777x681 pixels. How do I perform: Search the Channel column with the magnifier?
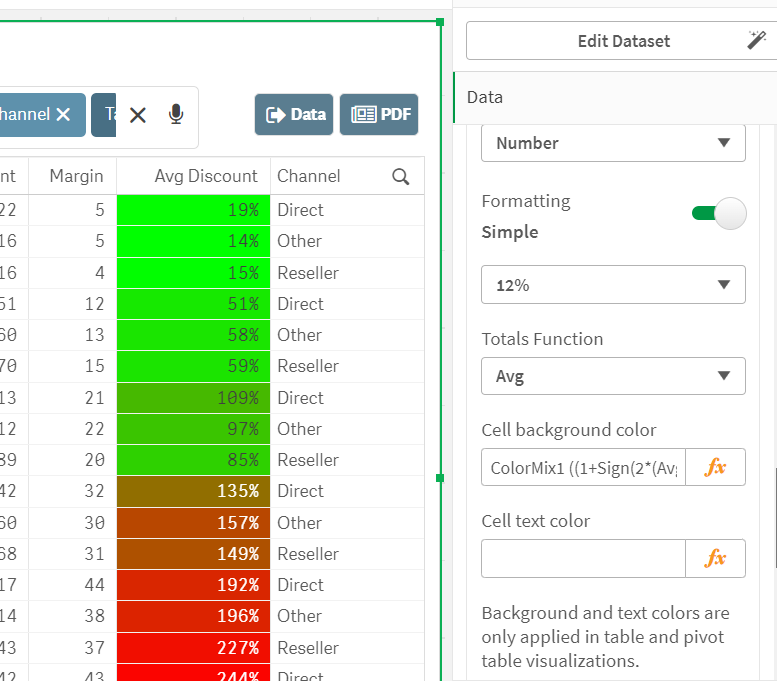(x=400, y=176)
